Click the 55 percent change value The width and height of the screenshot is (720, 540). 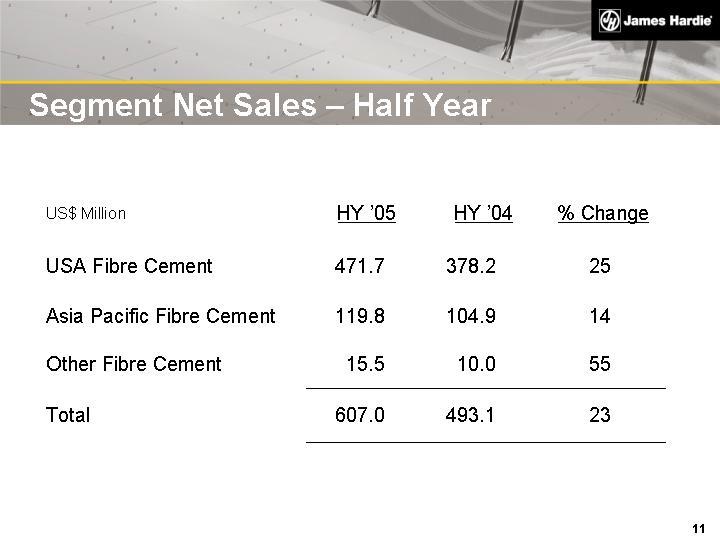point(600,364)
